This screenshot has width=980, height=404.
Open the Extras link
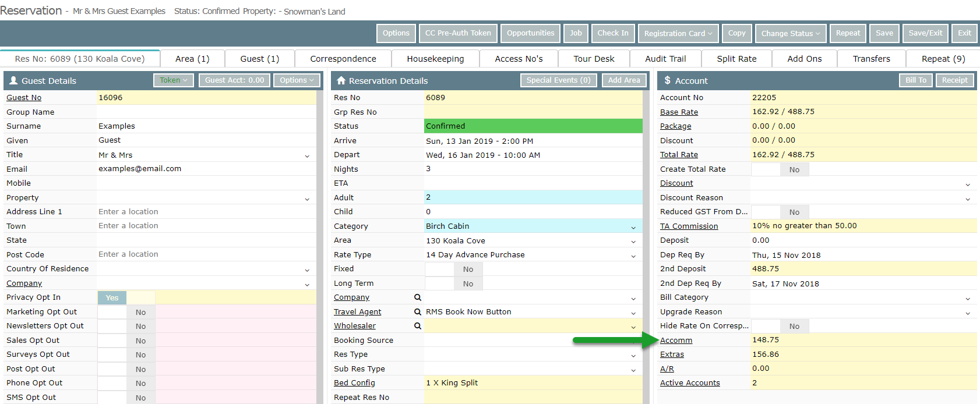[672, 355]
